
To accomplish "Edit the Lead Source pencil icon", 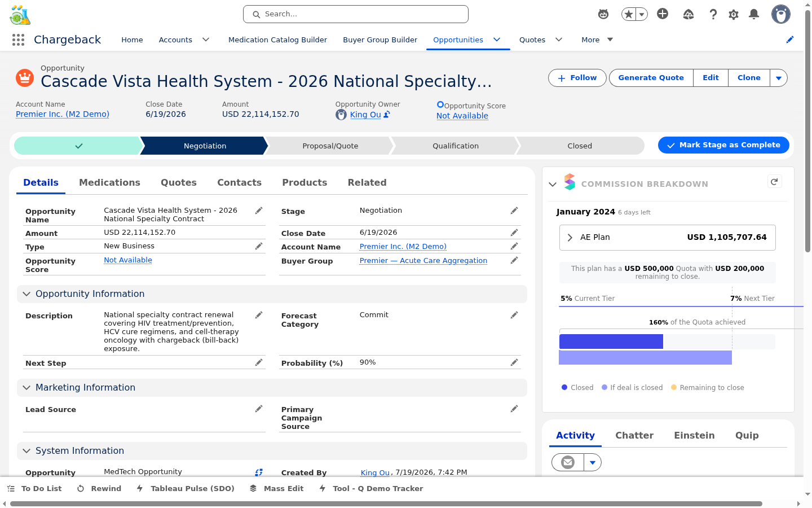I will tap(259, 409).
